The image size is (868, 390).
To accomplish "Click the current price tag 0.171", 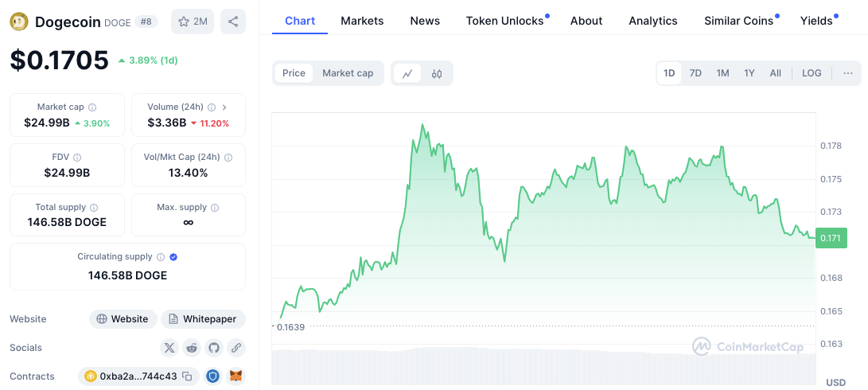I will [x=831, y=238].
